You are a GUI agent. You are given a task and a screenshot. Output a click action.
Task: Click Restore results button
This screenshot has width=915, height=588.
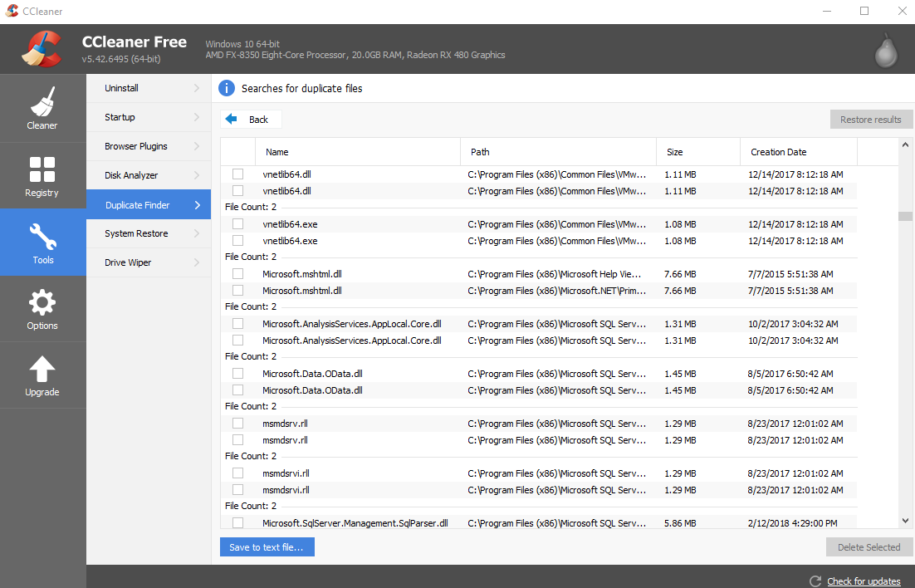coord(871,119)
